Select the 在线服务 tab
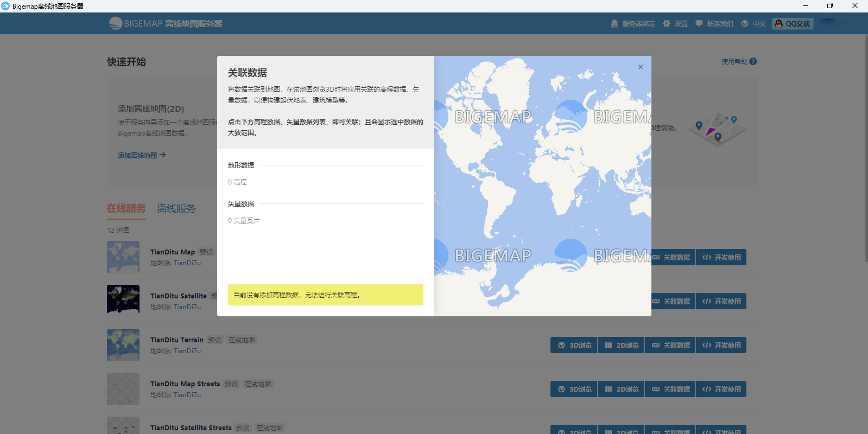The width and height of the screenshot is (868, 434). pyautogui.click(x=126, y=209)
